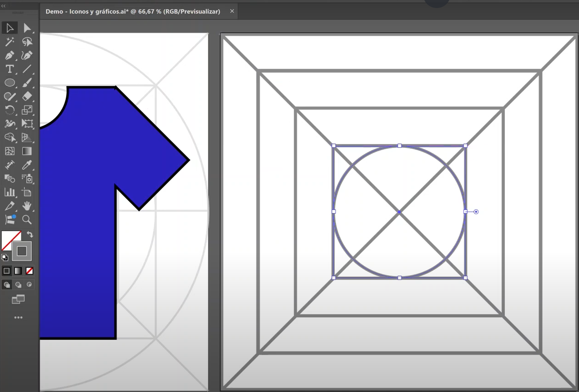579x392 pixels.
Task: Select the Eraser tool
Action: pyautogui.click(x=27, y=96)
